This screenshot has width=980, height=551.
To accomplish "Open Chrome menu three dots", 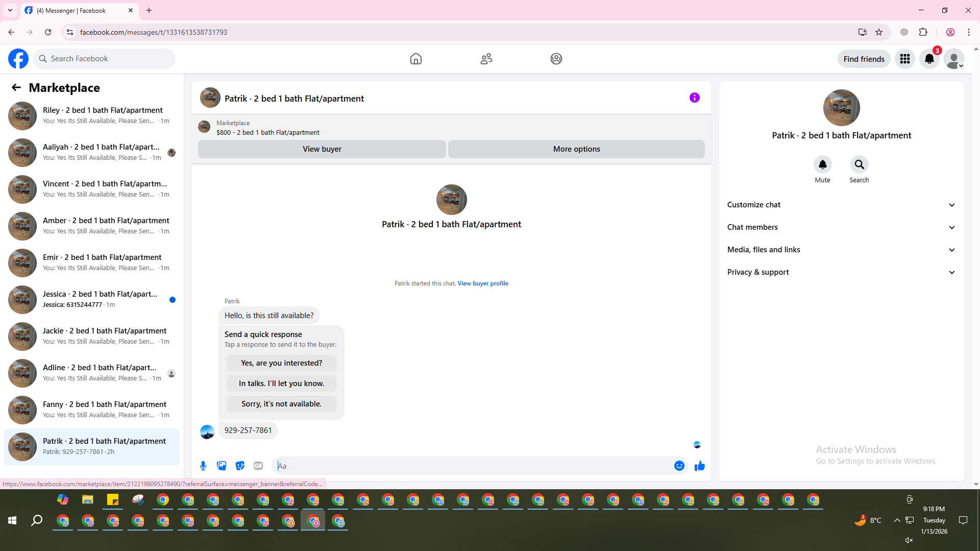I will pyautogui.click(x=968, y=32).
